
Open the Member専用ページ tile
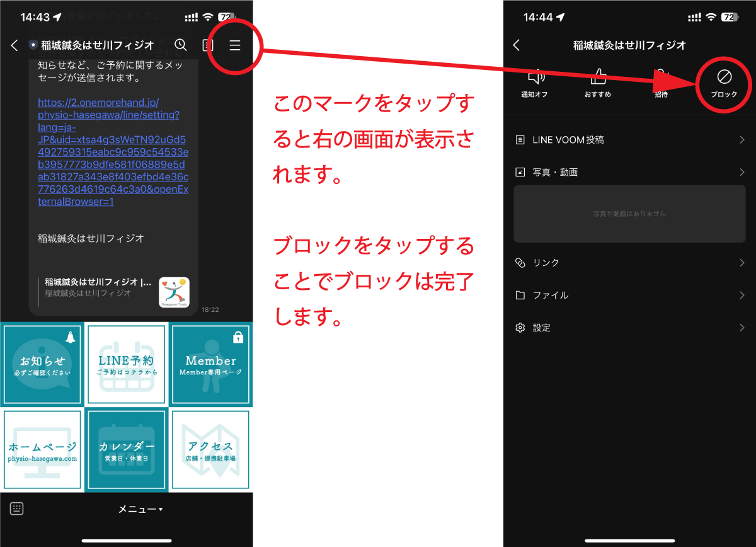(210, 365)
